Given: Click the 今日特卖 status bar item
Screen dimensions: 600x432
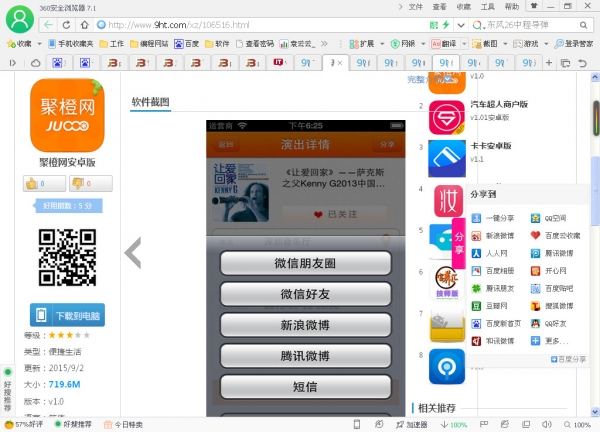Looking at the screenshot, I should click(x=123, y=424).
